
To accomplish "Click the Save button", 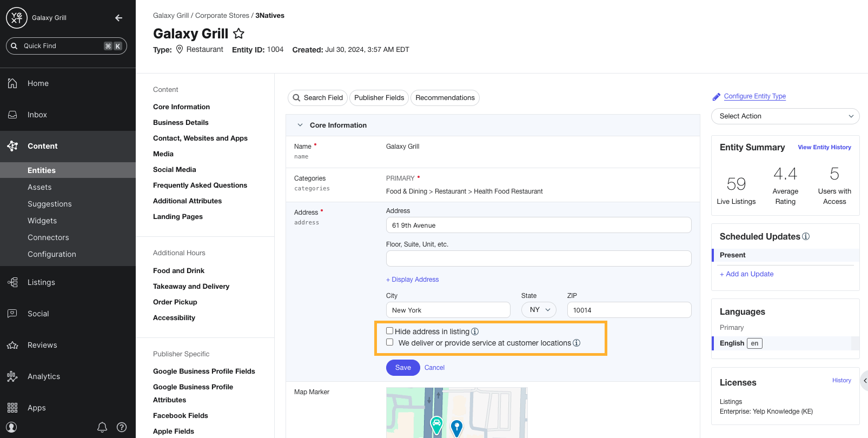I will (403, 368).
